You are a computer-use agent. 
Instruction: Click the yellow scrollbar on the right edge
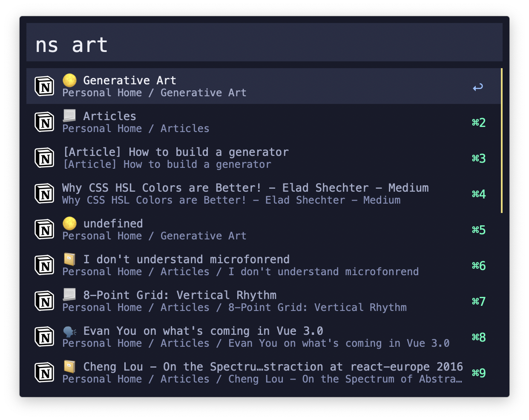coord(502,141)
